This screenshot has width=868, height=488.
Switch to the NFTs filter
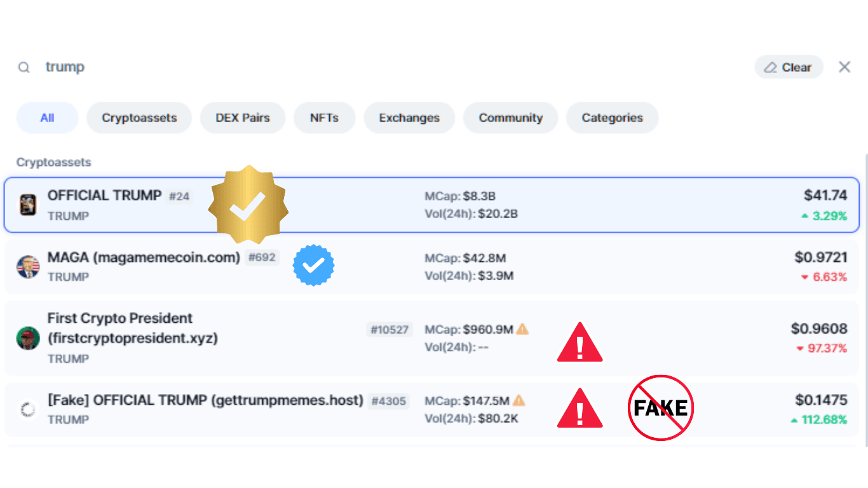(x=324, y=118)
